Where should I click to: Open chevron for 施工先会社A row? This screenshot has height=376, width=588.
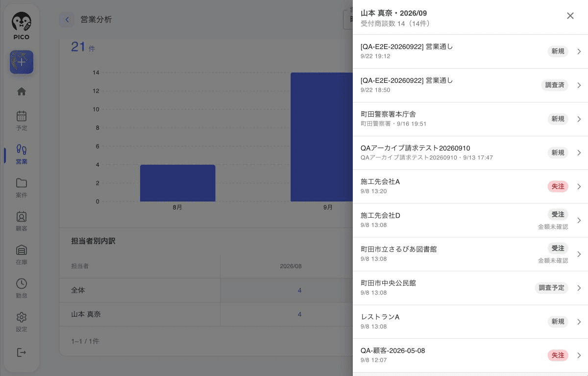point(579,187)
